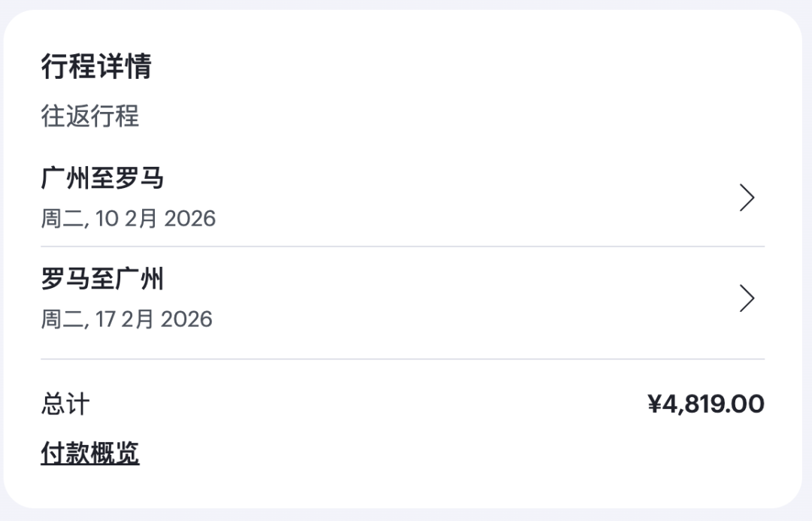This screenshot has height=521, width=812.
Task: Click the divider line below the 广州至罗马 row
Action: pos(402,247)
